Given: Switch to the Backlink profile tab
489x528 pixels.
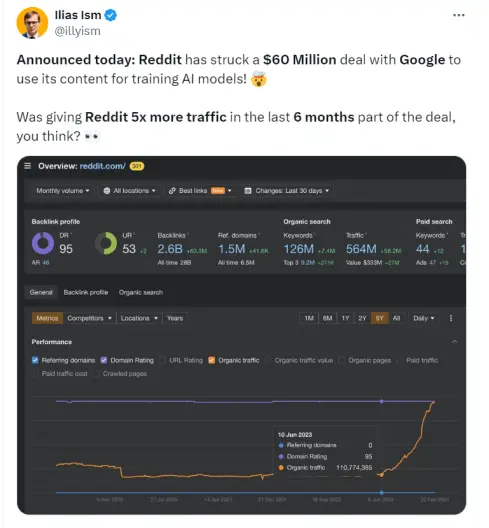Looking at the screenshot, I should click(x=86, y=292).
